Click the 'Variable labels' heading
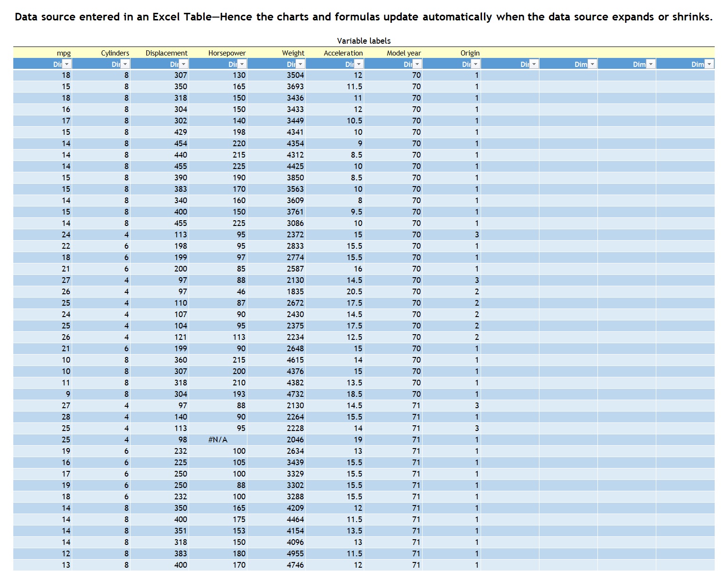728x571 pixels. [x=364, y=41]
